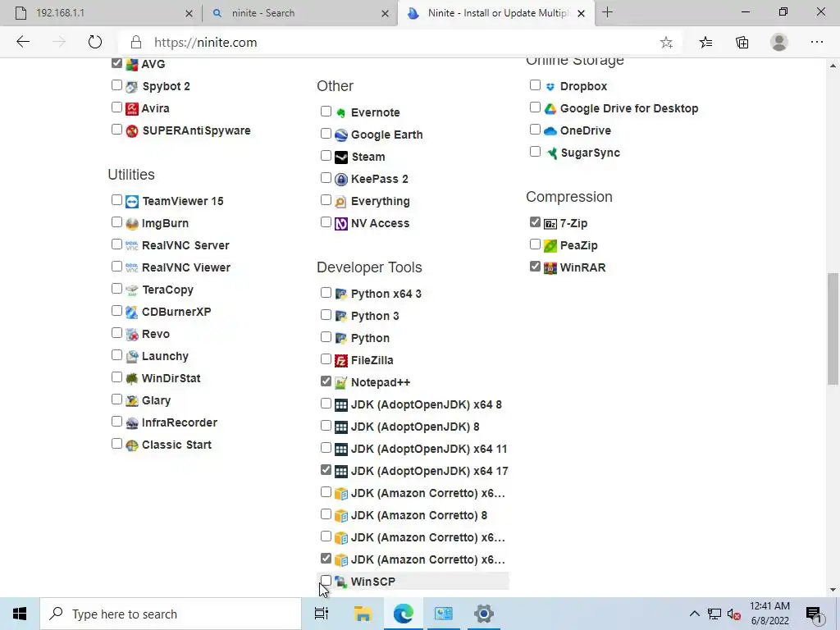
Task: Click the CDBurnerXP icon
Action: (132, 312)
